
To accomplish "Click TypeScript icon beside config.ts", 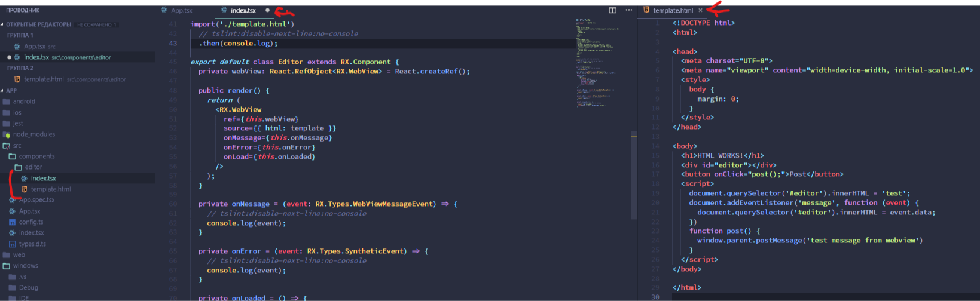I will tap(13, 222).
